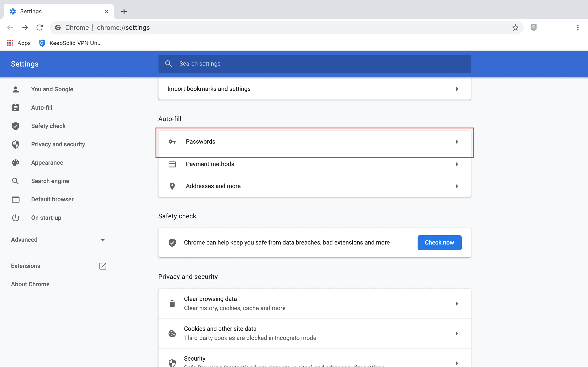Screen dimensions: 588x367
Task: Select Appearance in sidebar menu
Action: [47, 163]
